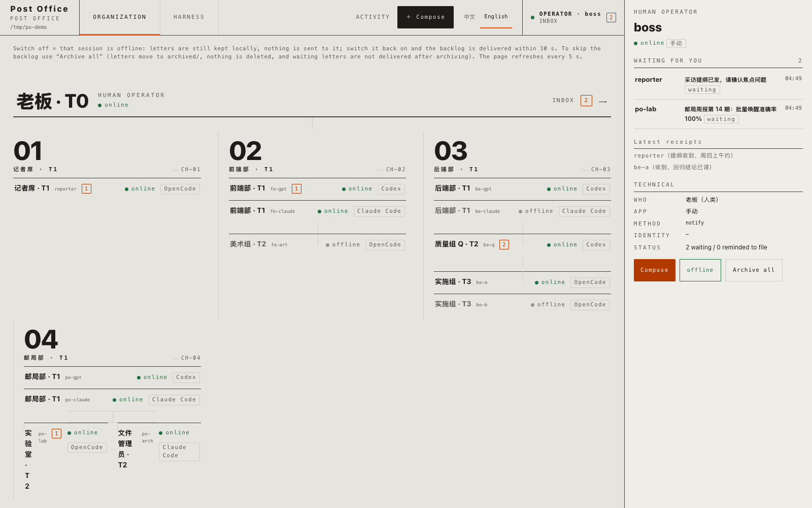Image resolution: width=812 pixels, height=508 pixels.
Task: Toggle be-gpt online status in 后端部
Action: 562,189
